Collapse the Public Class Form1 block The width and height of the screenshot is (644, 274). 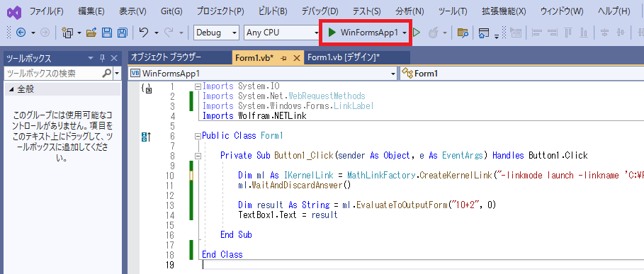click(198, 136)
